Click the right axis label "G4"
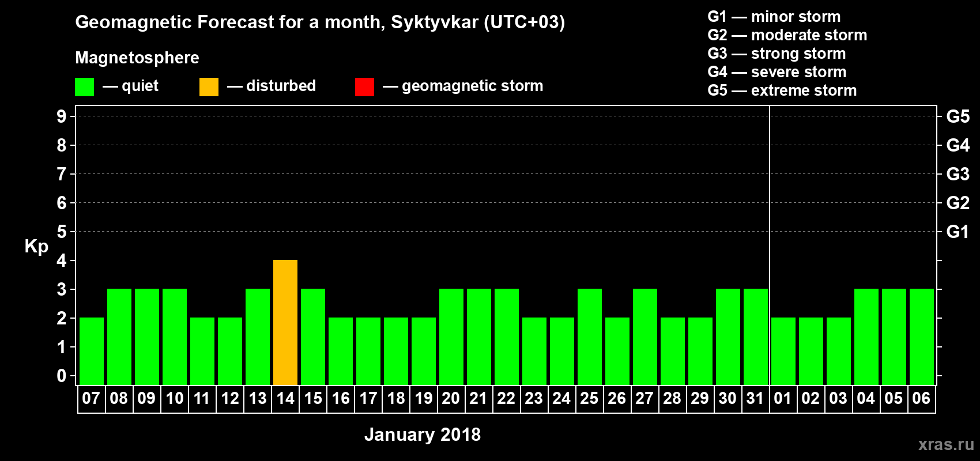 (x=958, y=145)
